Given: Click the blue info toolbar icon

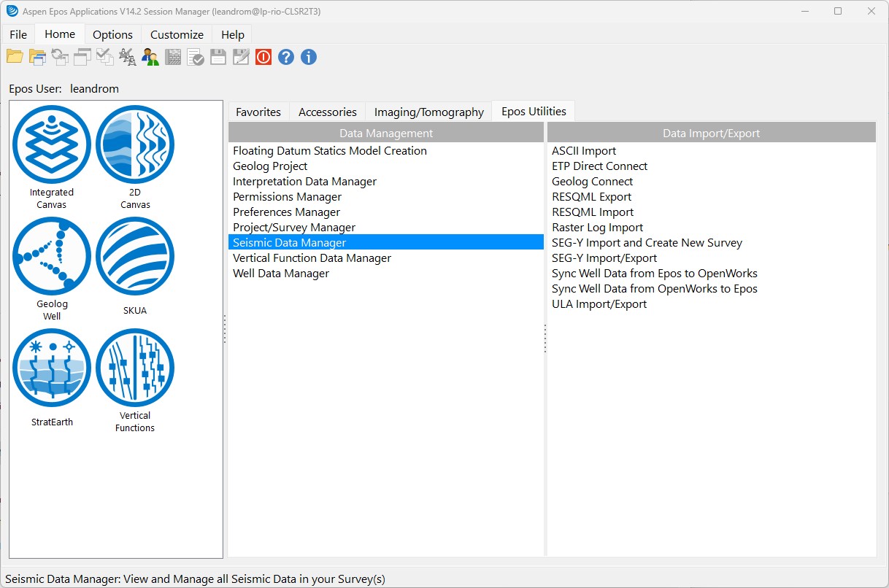Looking at the screenshot, I should click(x=308, y=57).
